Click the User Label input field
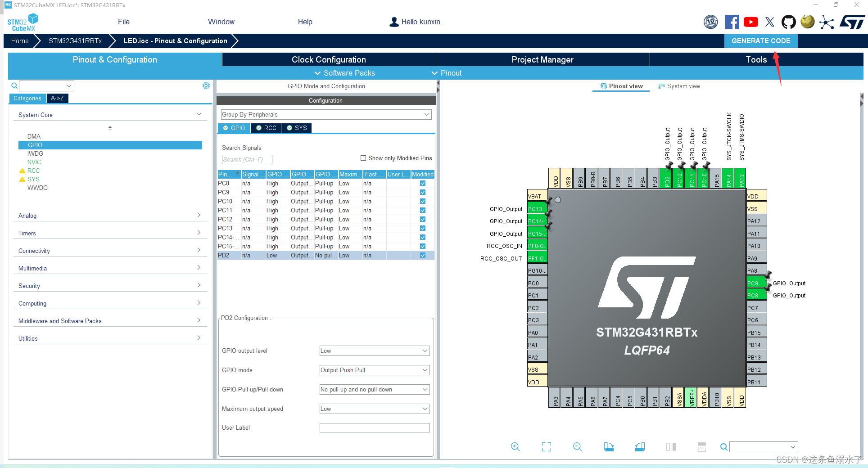Image resolution: width=868 pixels, height=468 pixels. (375, 427)
